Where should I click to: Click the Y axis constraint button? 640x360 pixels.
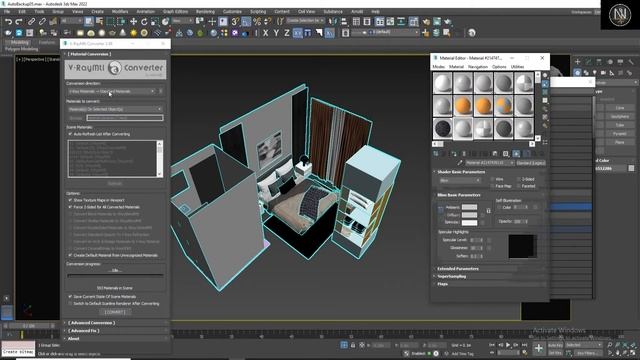(x=276, y=33)
